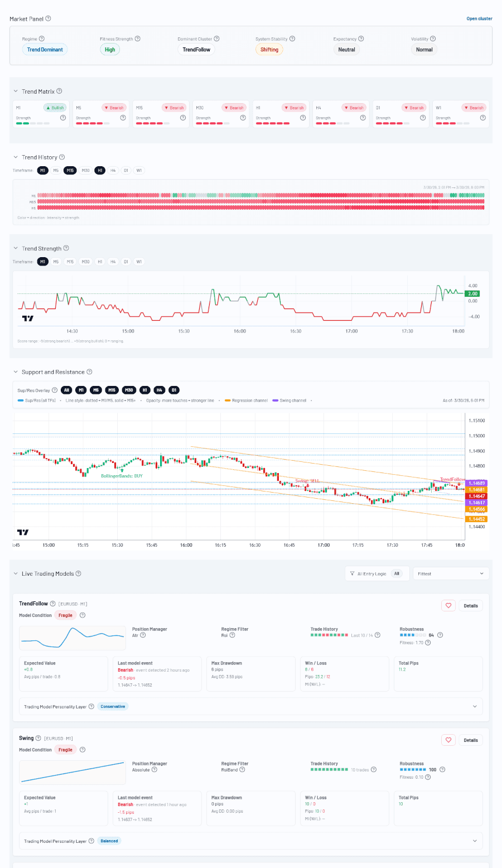Click the Fitness help icon in Swing model

(427, 777)
